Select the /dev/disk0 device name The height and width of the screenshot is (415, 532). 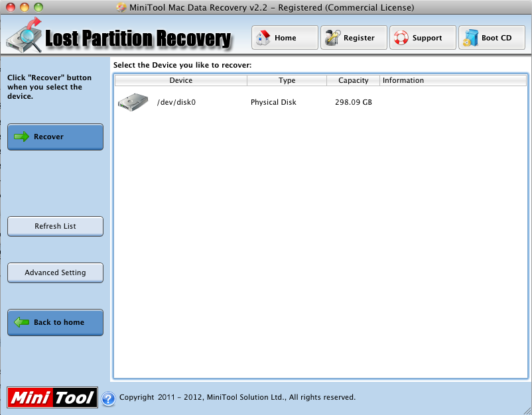tap(176, 102)
